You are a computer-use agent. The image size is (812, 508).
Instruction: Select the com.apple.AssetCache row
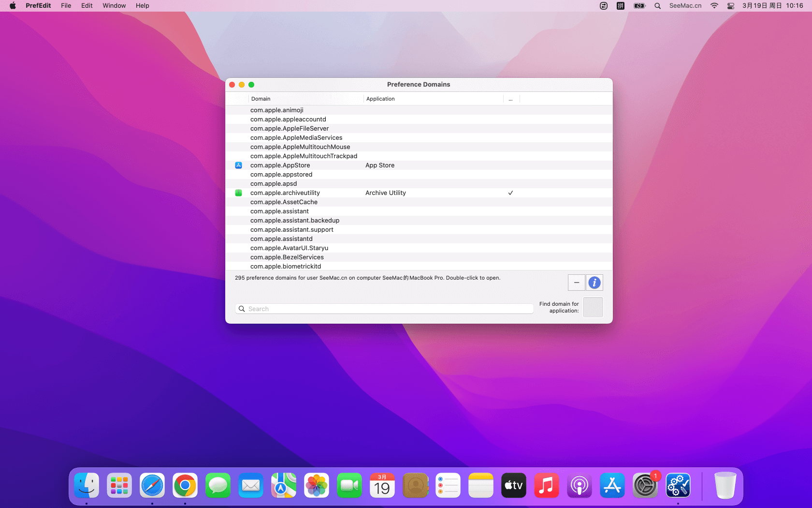tap(419, 202)
